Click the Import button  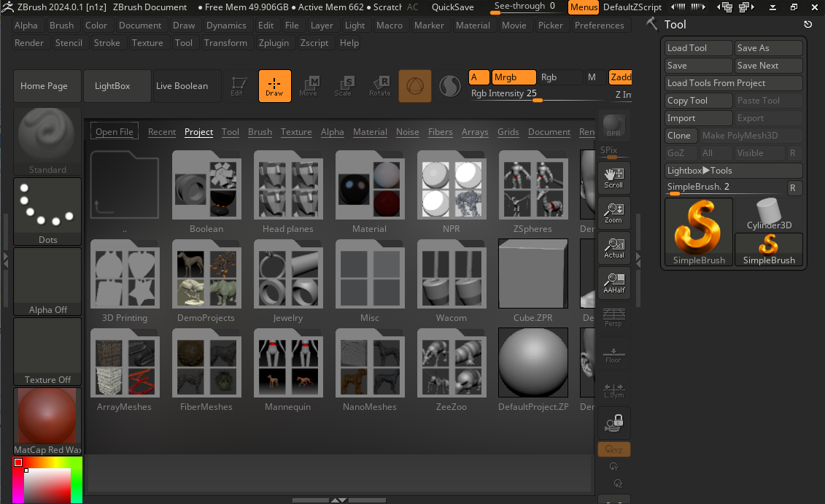pyautogui.click(x=698, y=118)
